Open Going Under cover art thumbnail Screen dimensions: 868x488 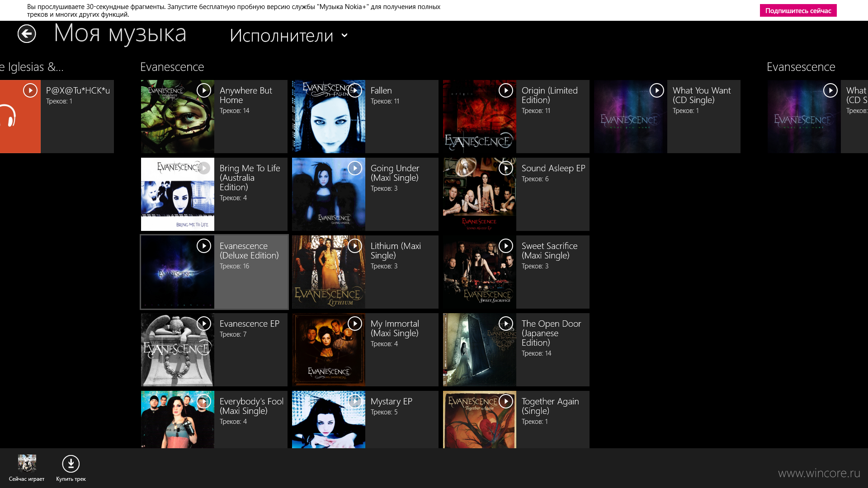[329, 194]
